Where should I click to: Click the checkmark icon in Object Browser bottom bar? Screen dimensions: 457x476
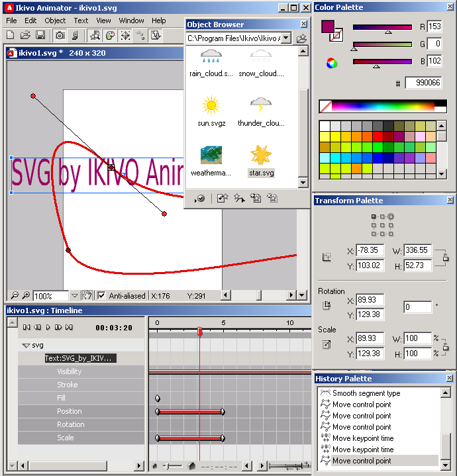click(199, 199)
